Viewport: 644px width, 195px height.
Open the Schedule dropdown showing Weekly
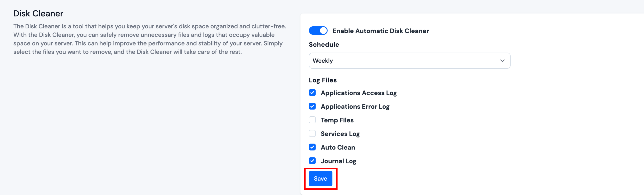(x=409, y=61)
